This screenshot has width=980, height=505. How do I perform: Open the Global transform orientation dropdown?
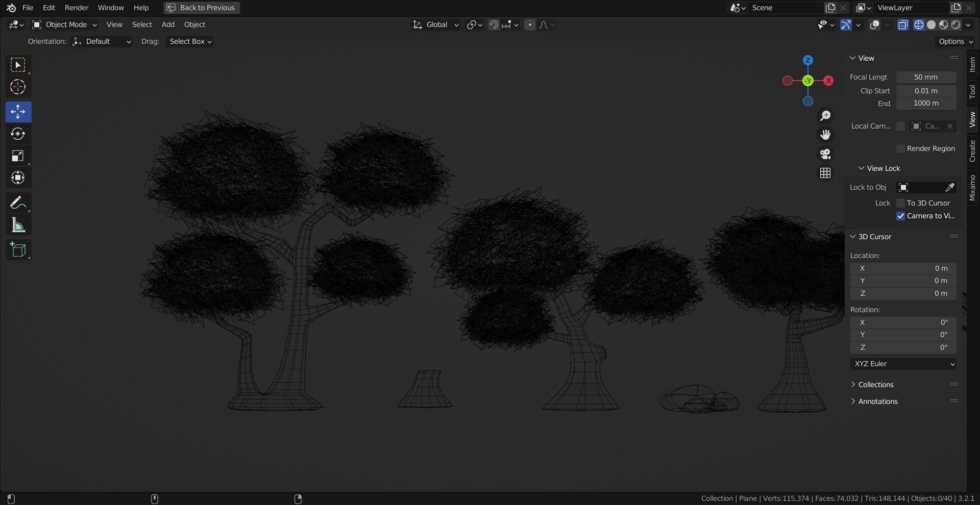[x=435, y=24]
